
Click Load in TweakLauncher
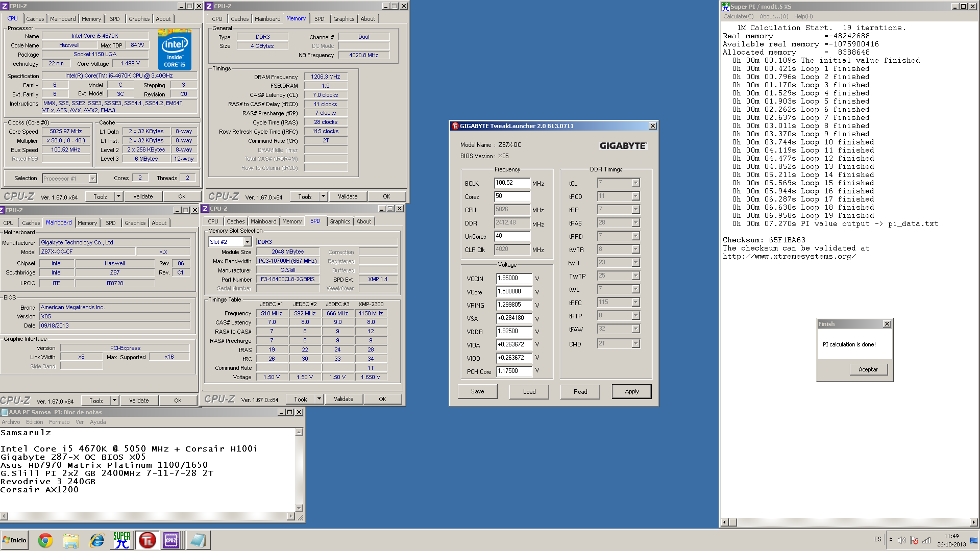(529, 391)
